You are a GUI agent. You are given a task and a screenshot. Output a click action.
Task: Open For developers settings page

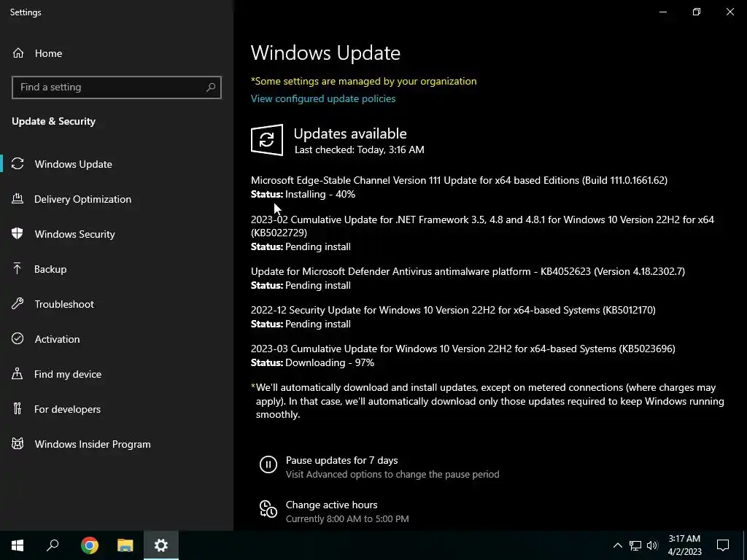116,408
